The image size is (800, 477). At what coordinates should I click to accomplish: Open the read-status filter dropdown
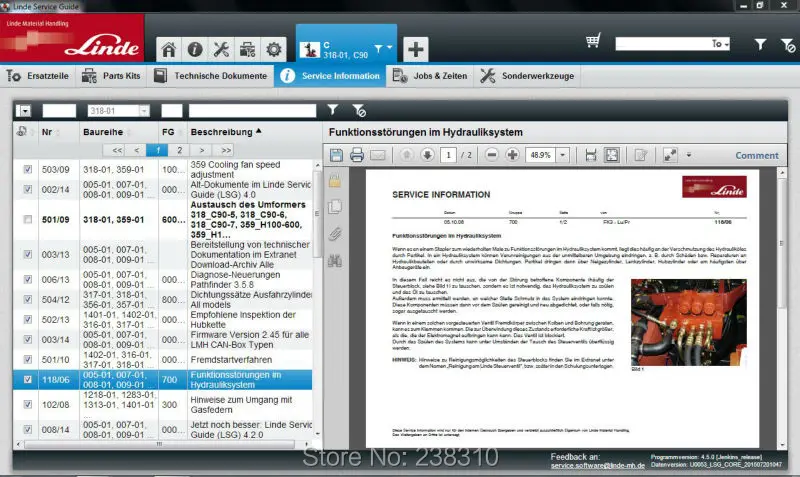[x=23, y=111]
